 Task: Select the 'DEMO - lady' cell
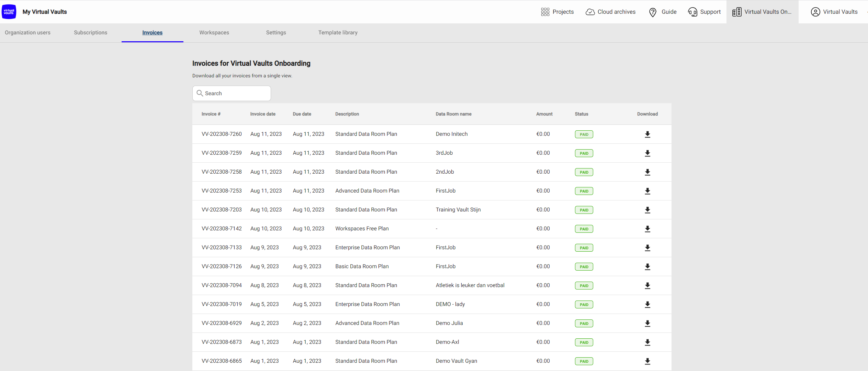450,304
